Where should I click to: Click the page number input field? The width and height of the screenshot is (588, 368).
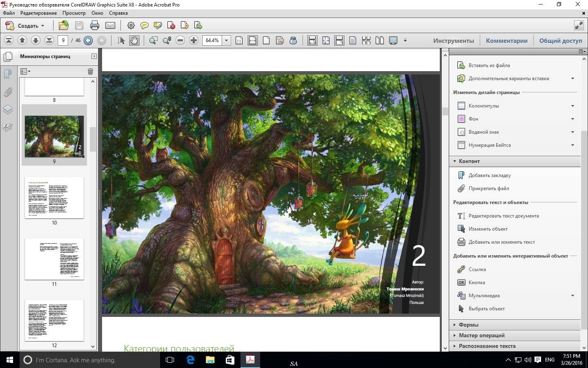click(63, 40)
